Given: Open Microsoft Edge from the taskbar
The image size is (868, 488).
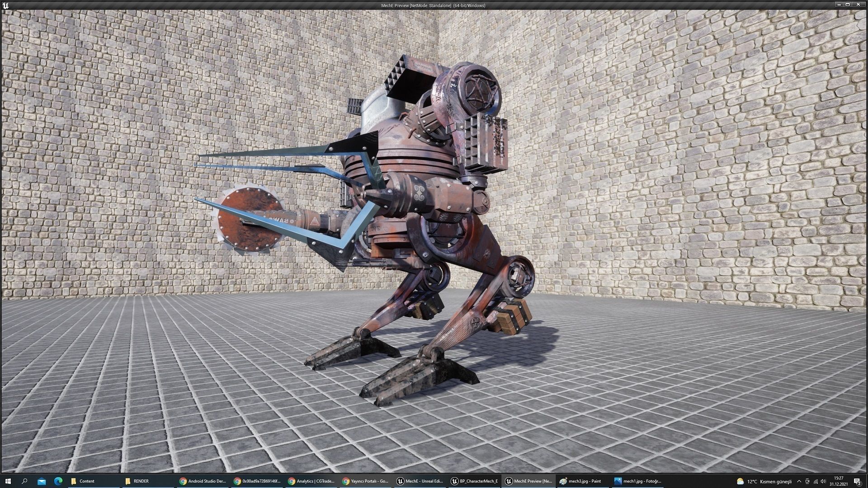Looking at the screenshot, I should tap(58, 481).
